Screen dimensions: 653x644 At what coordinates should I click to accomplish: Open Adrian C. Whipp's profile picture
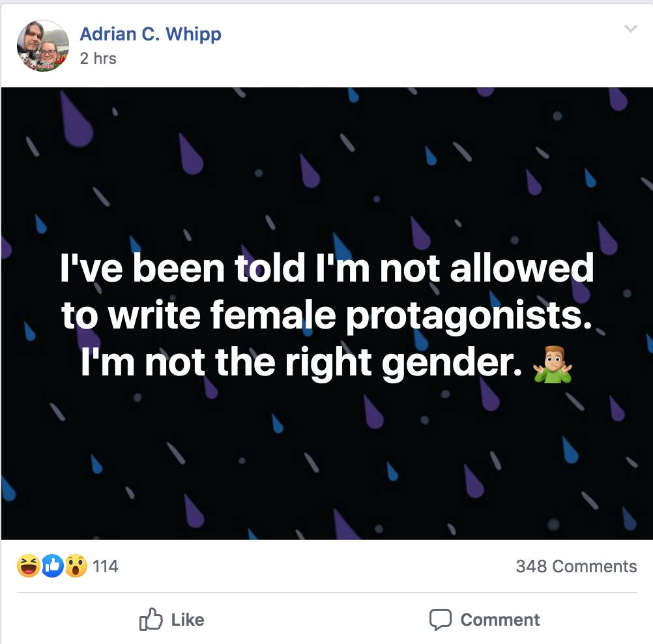(42, 45)
